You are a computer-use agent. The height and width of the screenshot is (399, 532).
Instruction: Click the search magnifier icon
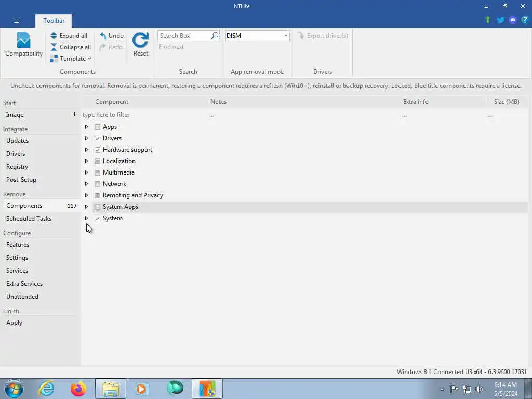point(215,36)
